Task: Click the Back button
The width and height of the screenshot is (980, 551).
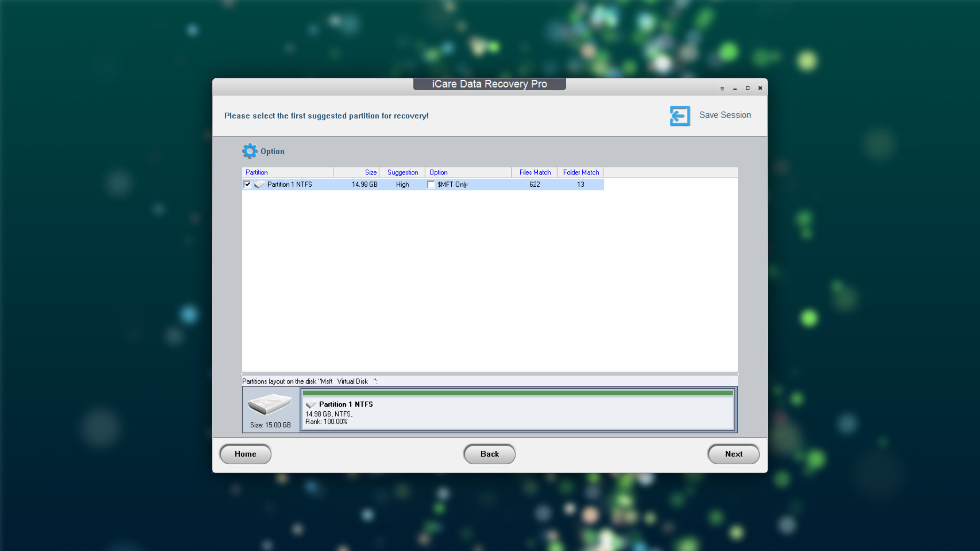Action: [489, 454]
